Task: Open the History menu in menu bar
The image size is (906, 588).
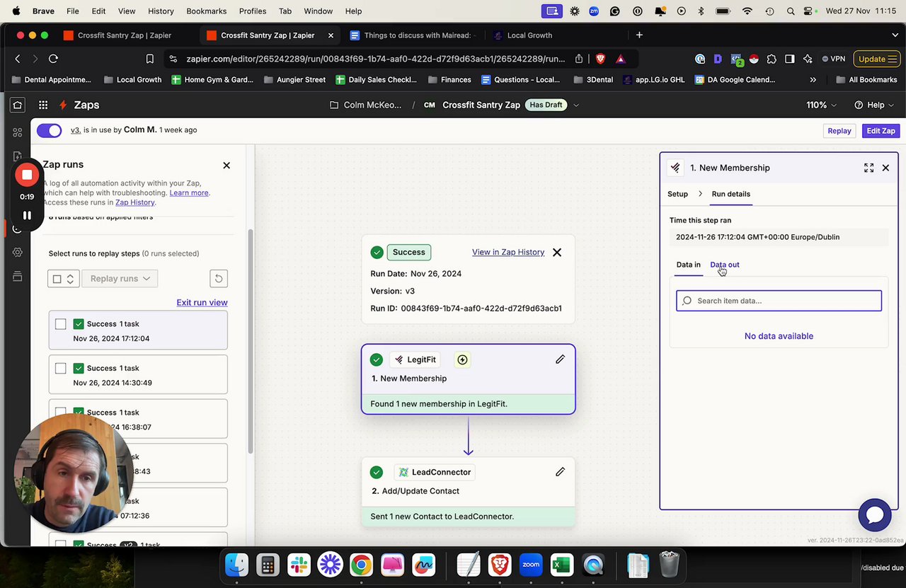Action: (161, 11)
